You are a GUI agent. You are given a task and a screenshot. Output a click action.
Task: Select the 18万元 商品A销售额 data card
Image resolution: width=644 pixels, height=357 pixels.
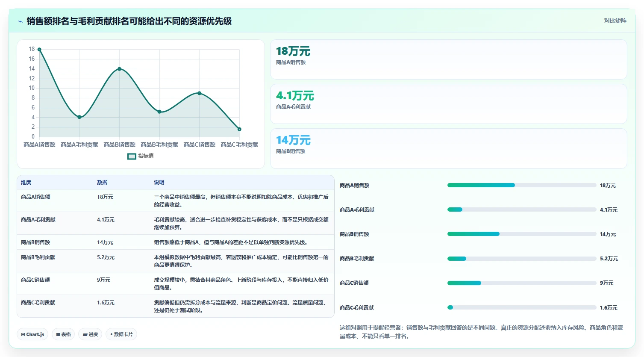point(448,59)
